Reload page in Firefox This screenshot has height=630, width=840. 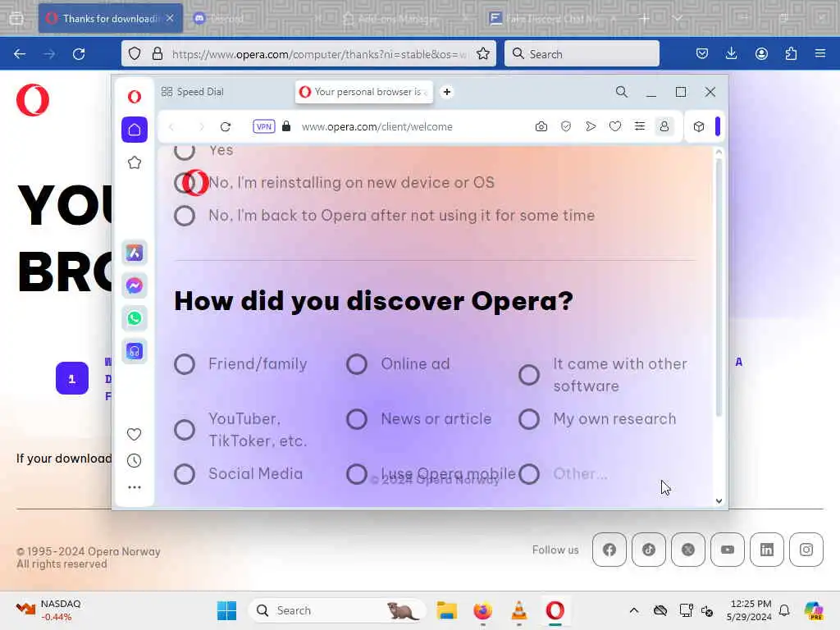click(x=79, y=54)
